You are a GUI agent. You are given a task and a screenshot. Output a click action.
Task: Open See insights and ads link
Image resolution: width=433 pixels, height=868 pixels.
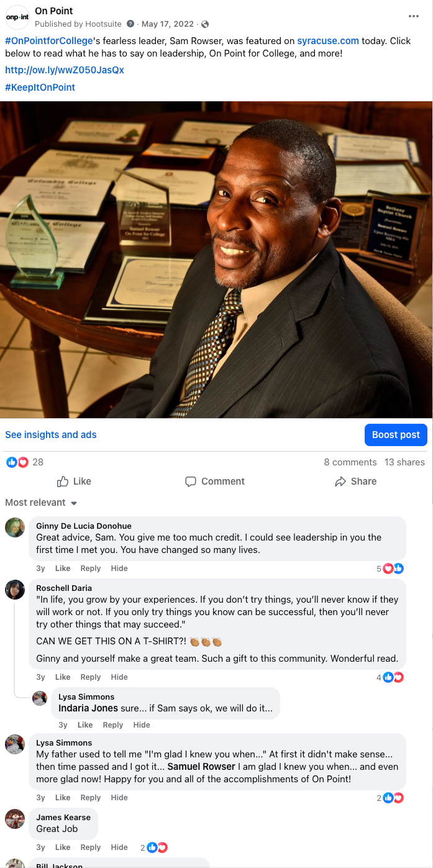coord(51,435)
